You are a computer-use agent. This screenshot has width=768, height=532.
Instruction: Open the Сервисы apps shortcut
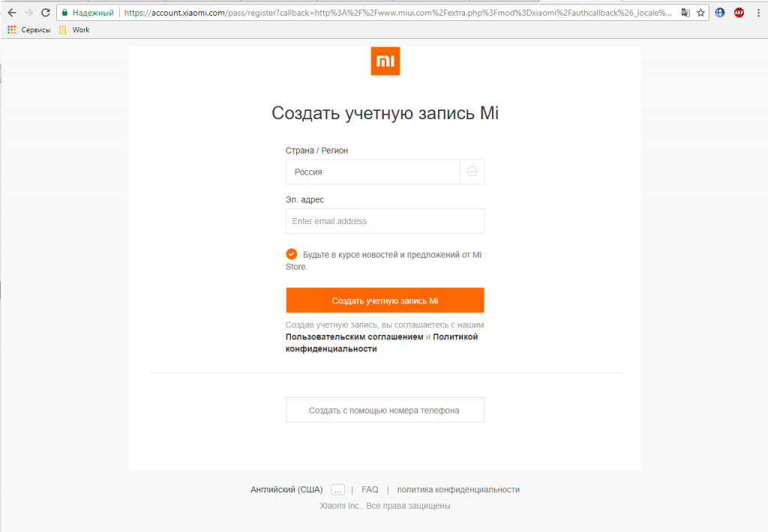click(x=29, y=30)
